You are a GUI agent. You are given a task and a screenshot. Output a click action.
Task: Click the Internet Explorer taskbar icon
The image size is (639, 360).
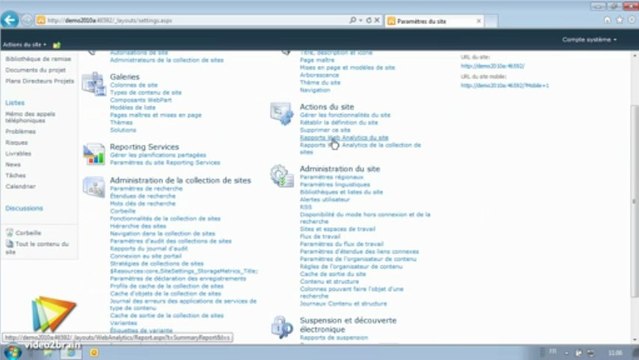[71, 352]
